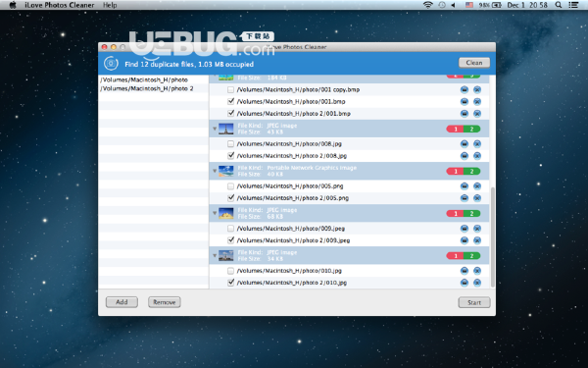Click the thumbnail of the 43 KB JPEG group
Viewport: 588px width, 368px height.
(225, 129)
